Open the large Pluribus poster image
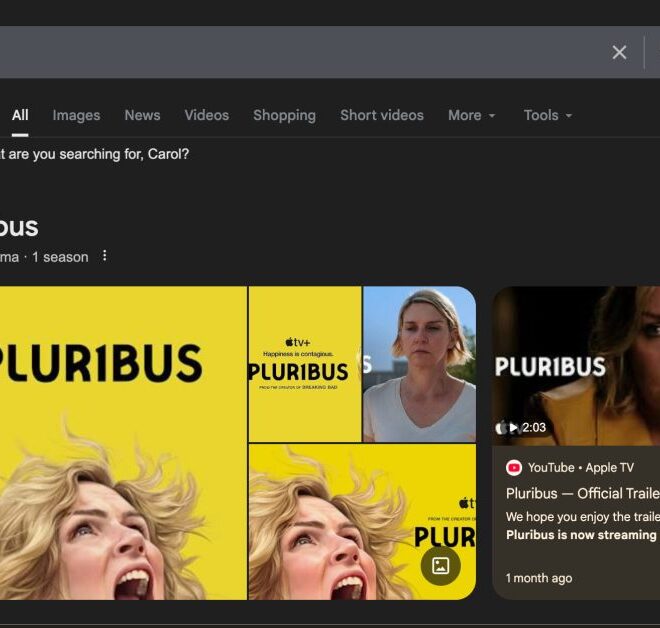The height and width of the screenshot is (628, 660). click(x=123, y=443)
